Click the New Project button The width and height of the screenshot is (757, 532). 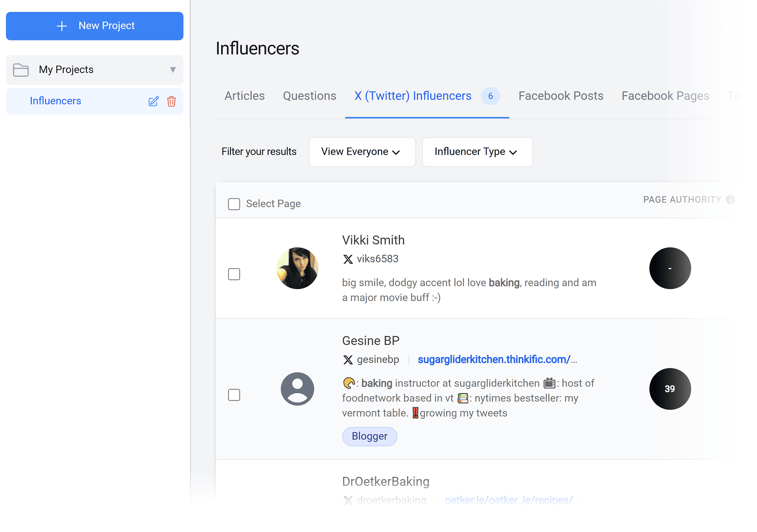[94, 26]
